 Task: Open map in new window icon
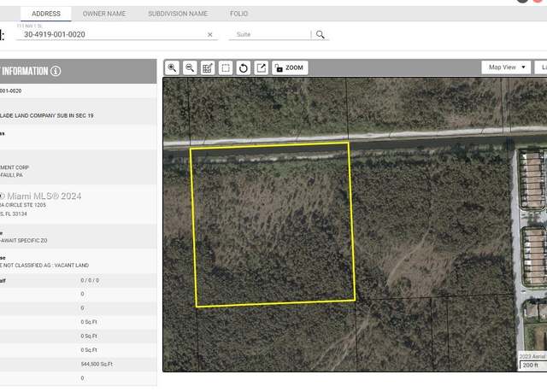click(261, 67)
